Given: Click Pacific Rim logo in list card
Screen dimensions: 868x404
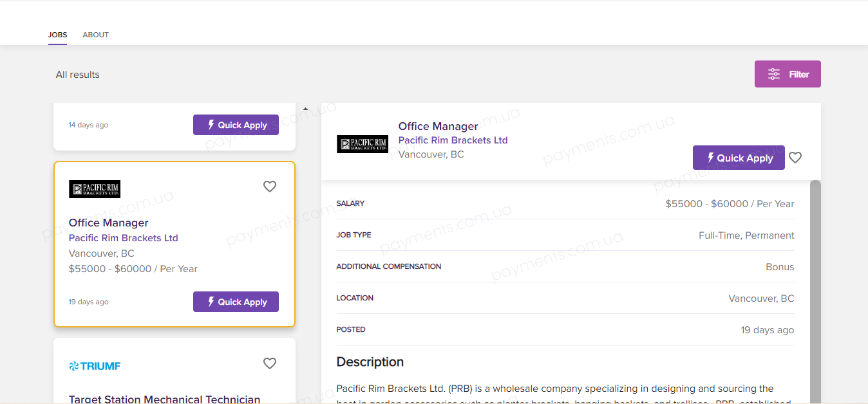Looking at the screenshot, I should coord(95,189).
